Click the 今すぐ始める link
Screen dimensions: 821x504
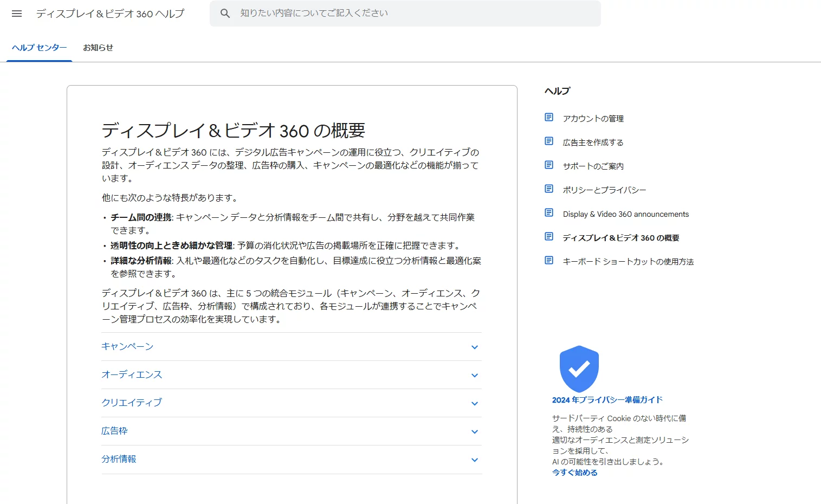pyautogui.click(x=573, y=472)
